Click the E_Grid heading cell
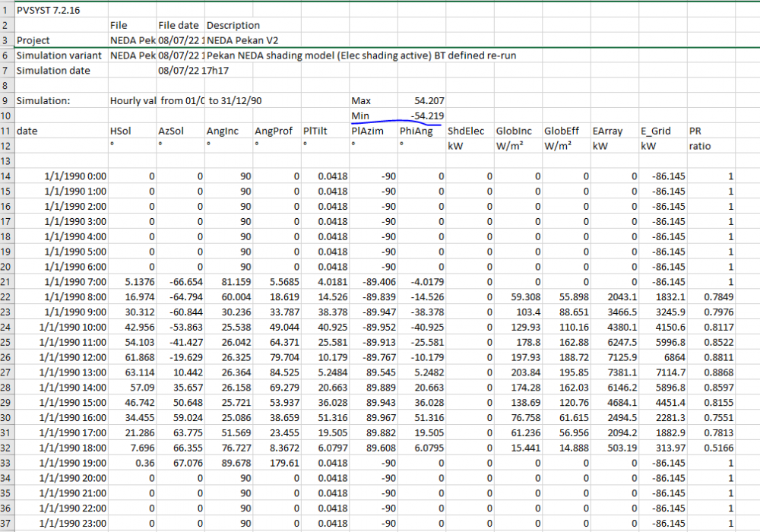The image size is (760, 532). click(655, 131)
